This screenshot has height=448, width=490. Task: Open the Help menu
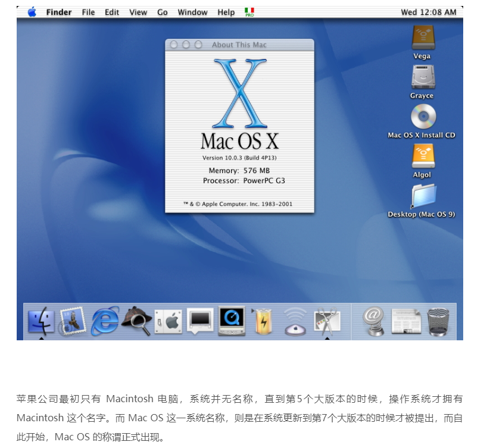(x=226, y=12)
